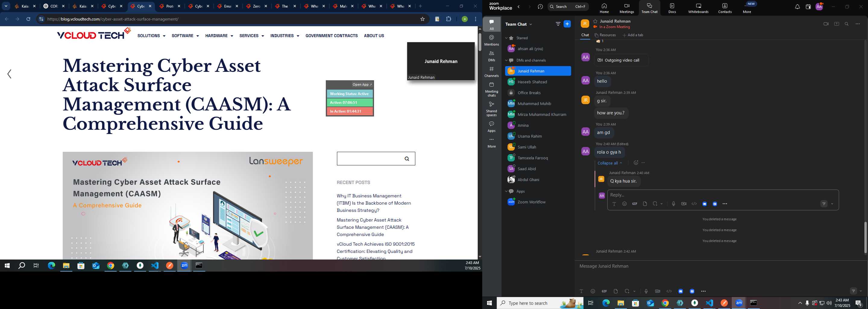Viewport: 868px width, 309px height.
Task: Open send options dropdown in main message box
Action: click(x=860, y=291)
